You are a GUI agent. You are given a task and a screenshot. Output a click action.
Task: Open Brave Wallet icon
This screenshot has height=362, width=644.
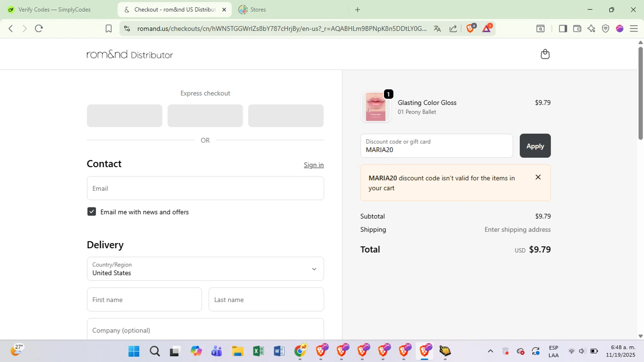pyautogui.click(x=577, y=28)
